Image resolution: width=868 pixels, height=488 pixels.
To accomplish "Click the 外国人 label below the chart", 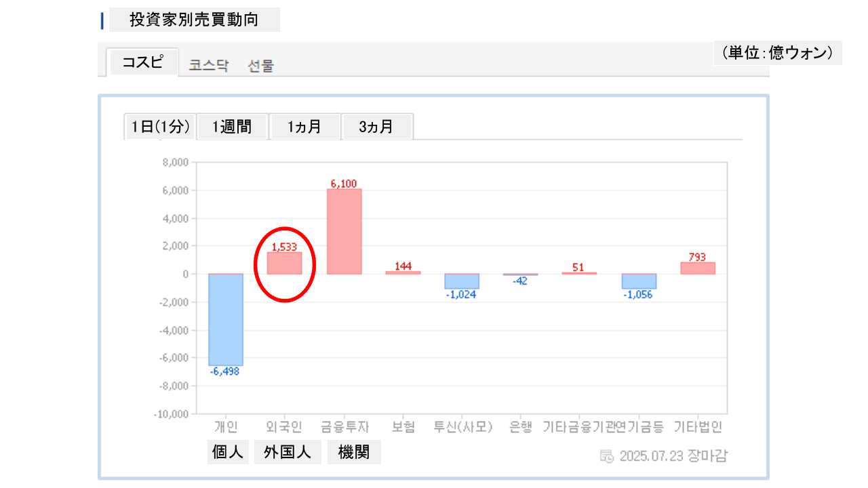I will (x=288, y=452).
